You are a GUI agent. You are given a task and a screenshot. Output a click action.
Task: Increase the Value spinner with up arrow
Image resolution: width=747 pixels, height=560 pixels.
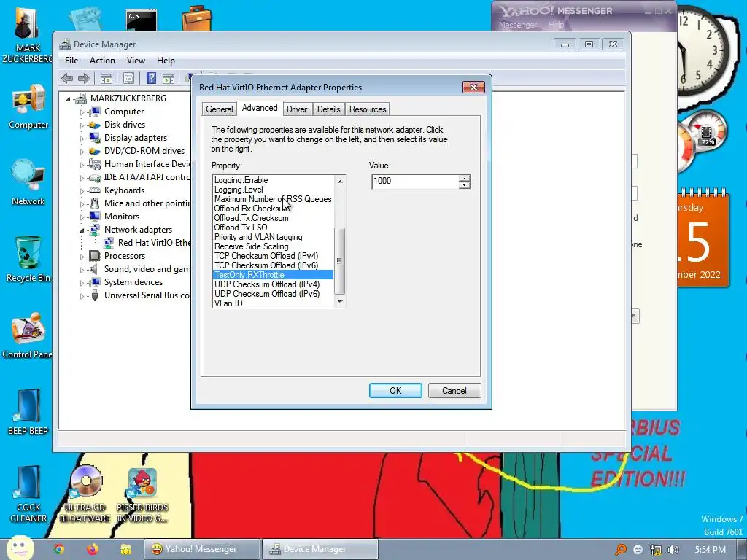(x=464, y=178)
